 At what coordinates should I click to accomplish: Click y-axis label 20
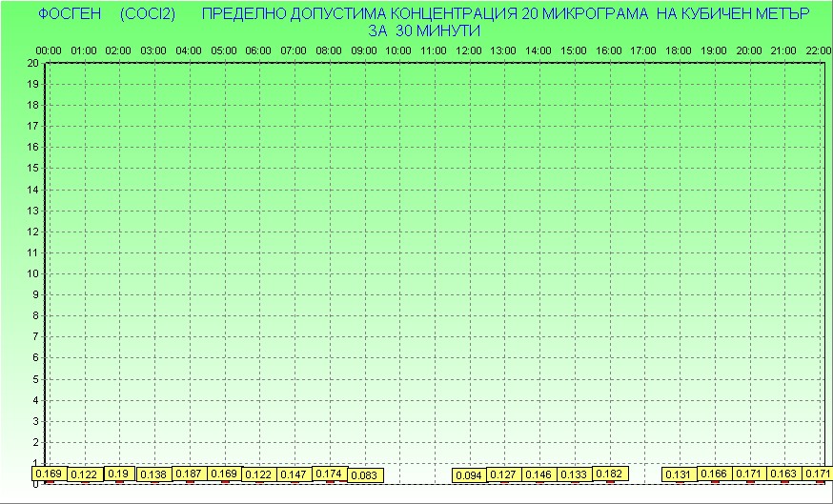(32, 63)
